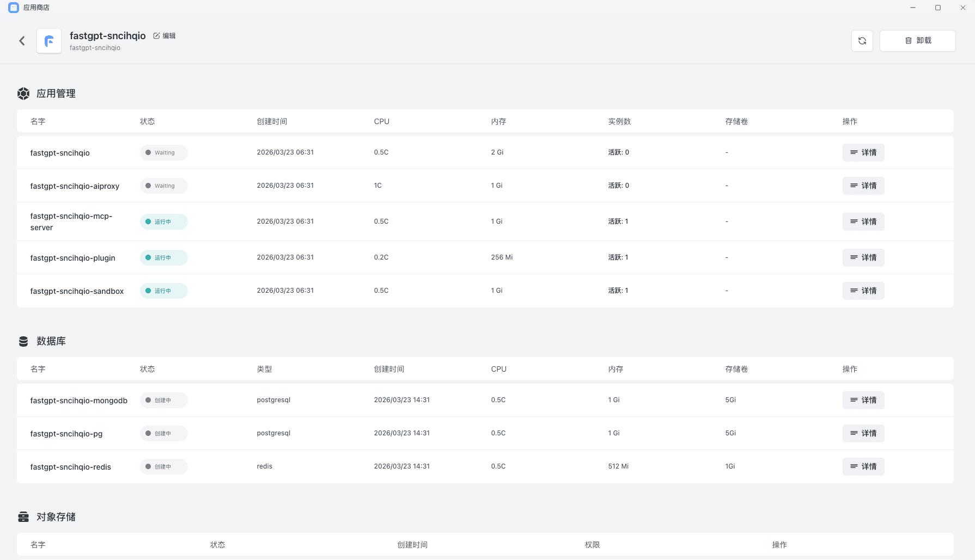Image resolution: width=975 pixels, height=560 pixels.
Task: Click the 512 Mi memory of redis
Action: point(618,466)
